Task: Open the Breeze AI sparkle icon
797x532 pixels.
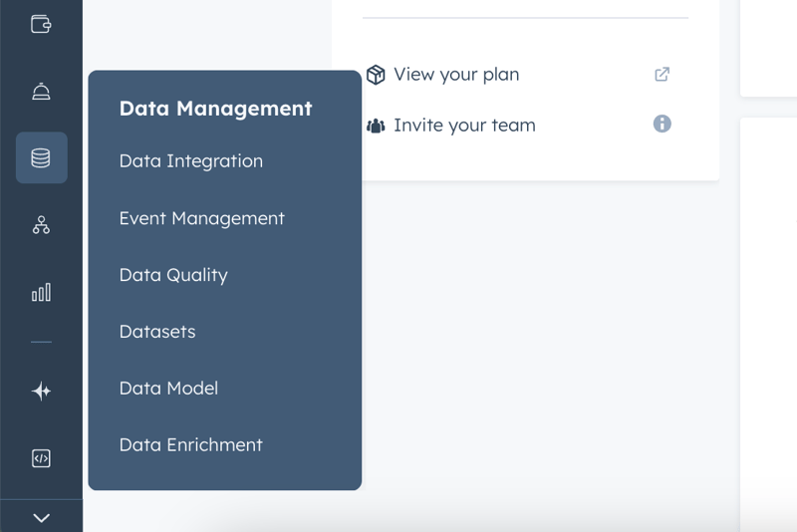Action: click(41, 392)
